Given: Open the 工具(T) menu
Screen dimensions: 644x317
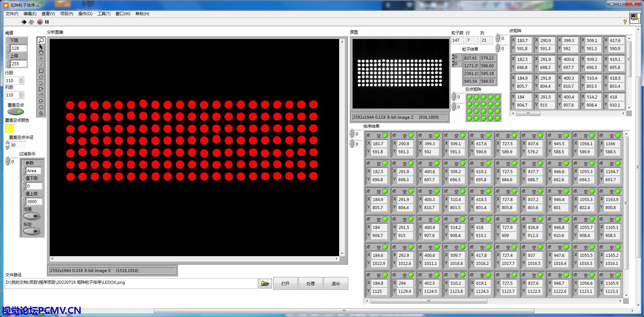Looking at the screenshot, I should tap(104, 14).
